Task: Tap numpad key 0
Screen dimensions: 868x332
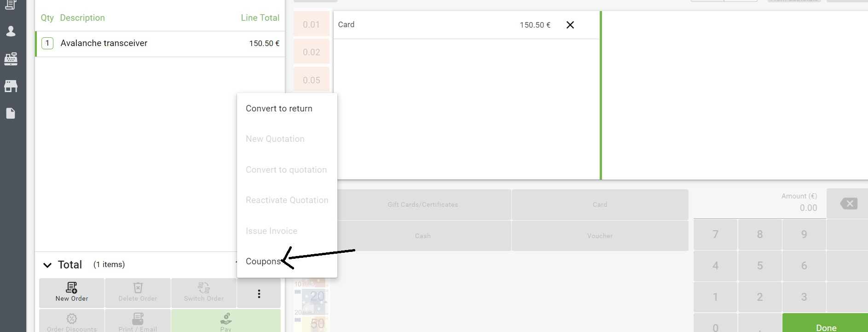Action: (715, 323)
